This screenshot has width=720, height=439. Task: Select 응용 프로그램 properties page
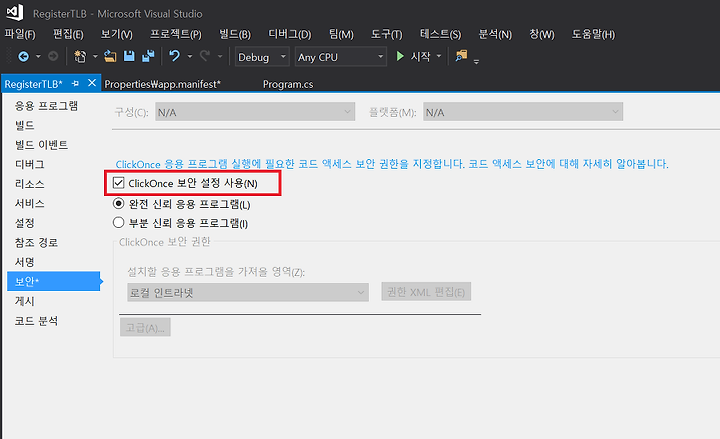click(x=46, y=106)
